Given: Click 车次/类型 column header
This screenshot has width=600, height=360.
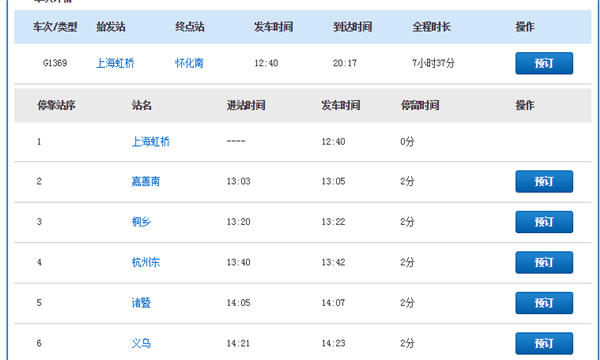Looking at the screenshot, I should [55, 27].
